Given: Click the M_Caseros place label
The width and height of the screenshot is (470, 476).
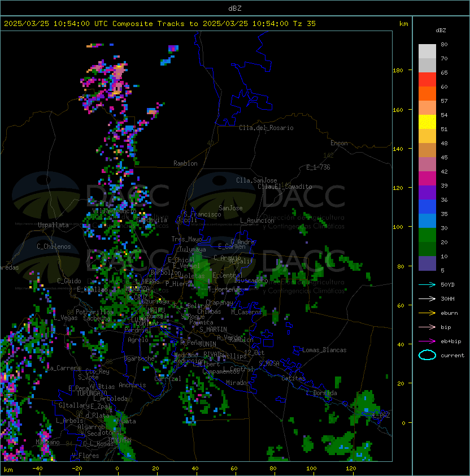Looking at the screenshot, I should [x=246, y=311].
